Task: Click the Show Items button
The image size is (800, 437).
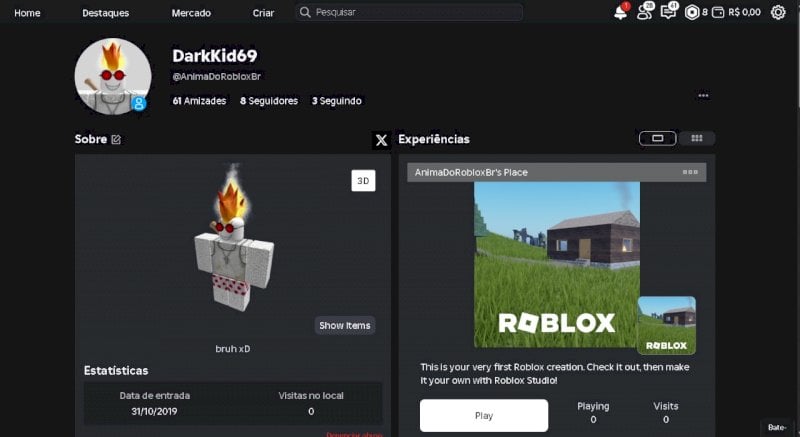Action: tap(344, 325)
